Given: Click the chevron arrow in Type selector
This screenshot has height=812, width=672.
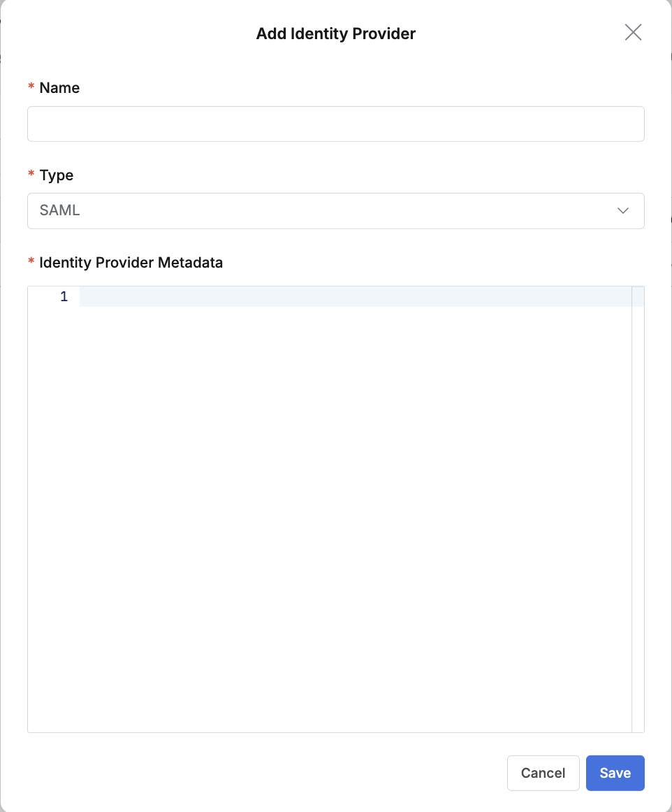Looking at the screenshot, I should pyautogui.click(x=623, y=211).
